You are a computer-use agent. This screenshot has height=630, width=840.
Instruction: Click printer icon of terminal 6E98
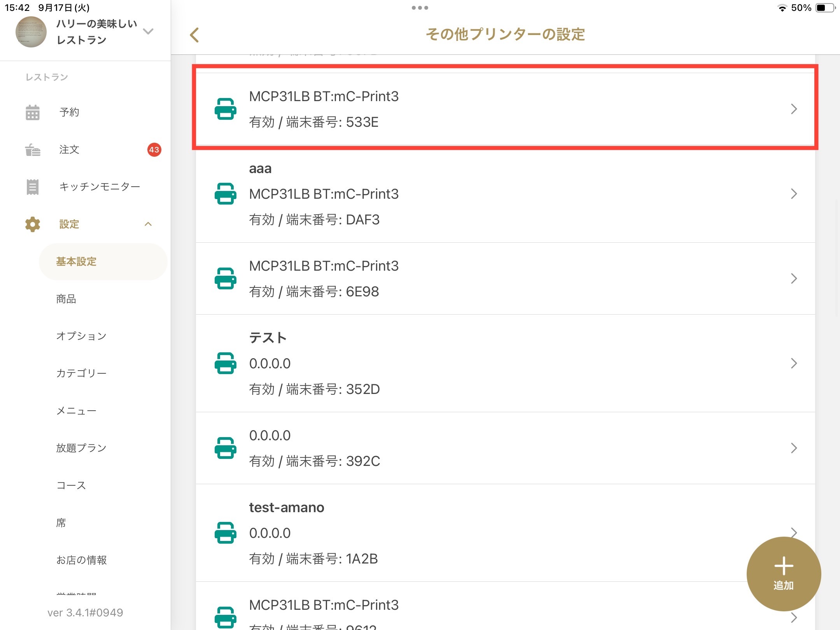(226, 278)
